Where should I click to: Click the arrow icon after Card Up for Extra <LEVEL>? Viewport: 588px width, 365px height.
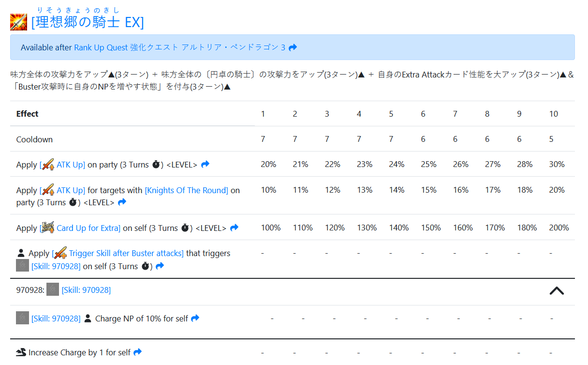[234, 228]
